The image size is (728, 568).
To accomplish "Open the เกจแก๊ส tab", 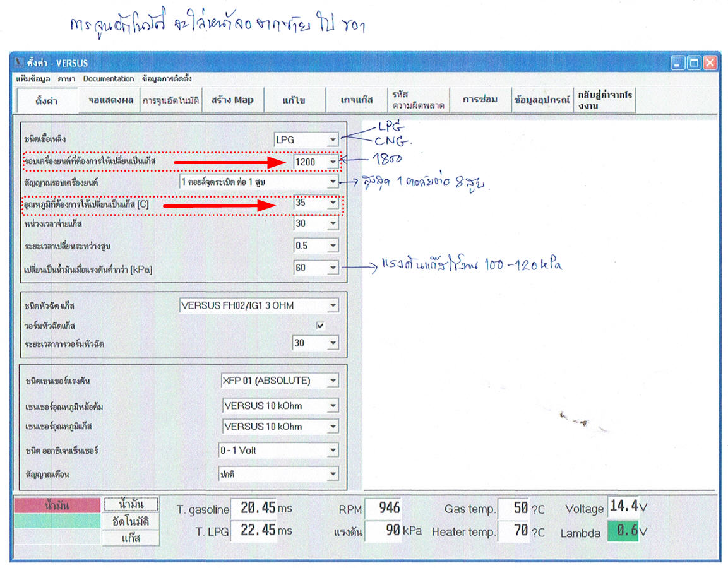I will point(357,100).
